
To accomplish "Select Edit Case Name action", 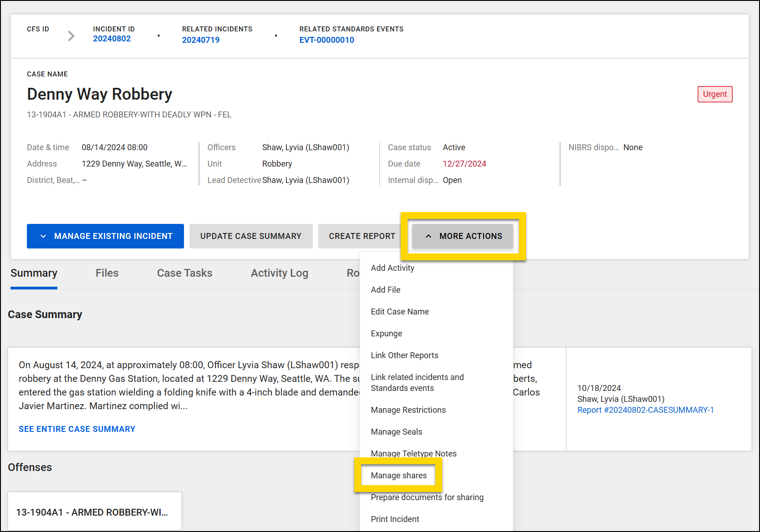I will [399, 311].
